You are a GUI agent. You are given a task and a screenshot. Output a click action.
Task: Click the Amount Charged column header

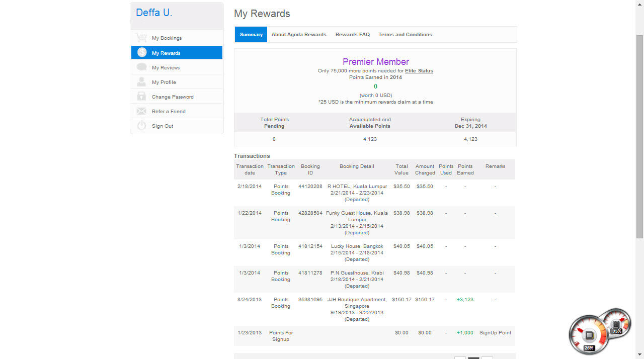pyautogui.click(x=425, y=169)
